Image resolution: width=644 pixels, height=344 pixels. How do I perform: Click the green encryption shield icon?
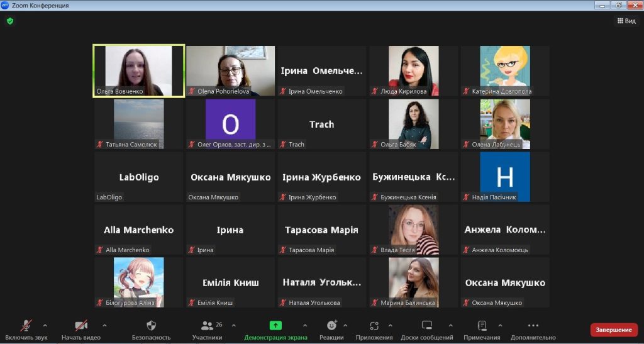tap(9, 21)
